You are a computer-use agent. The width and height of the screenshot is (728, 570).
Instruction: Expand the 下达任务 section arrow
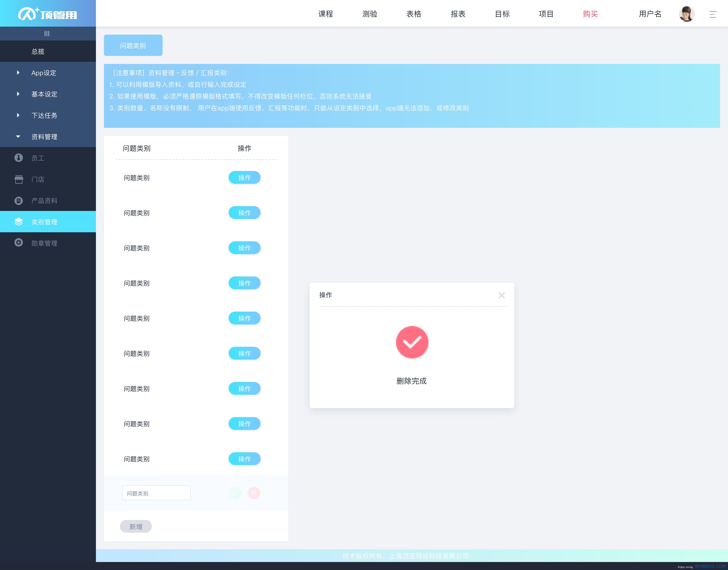(x=18, y=115)
